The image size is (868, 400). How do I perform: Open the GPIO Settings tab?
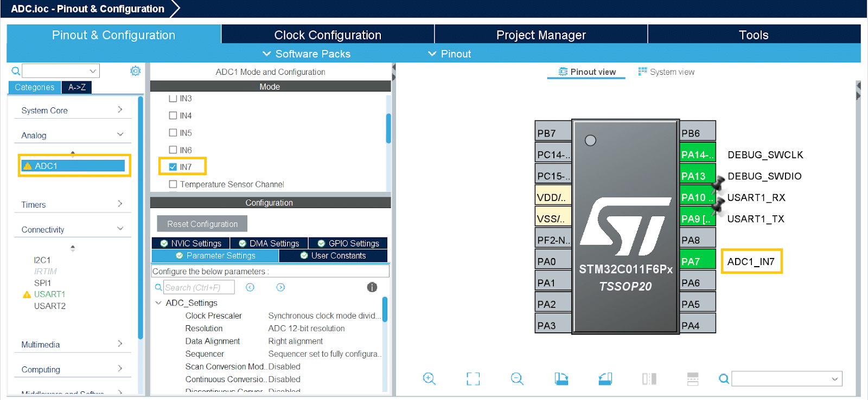pos(348,243)
